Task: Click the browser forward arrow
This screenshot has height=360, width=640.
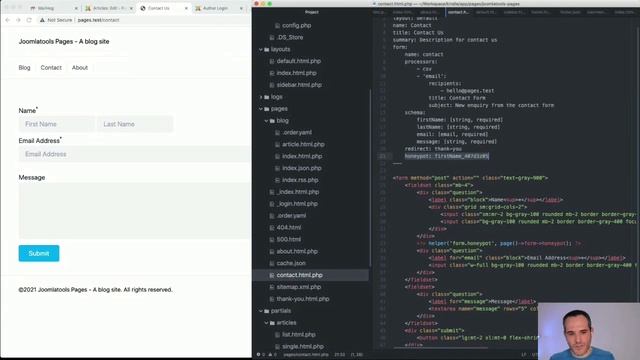Action: click(18, 20)
